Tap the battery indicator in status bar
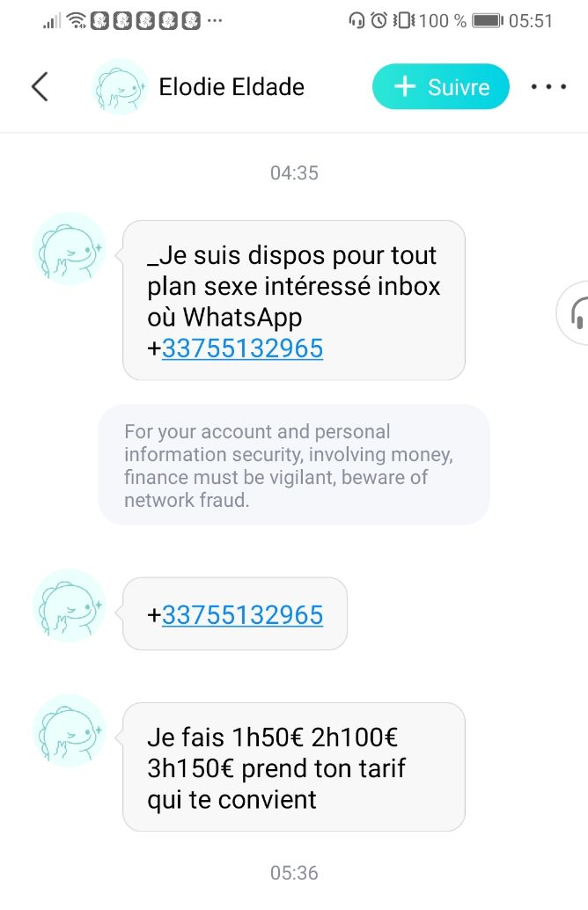 click(488, 21)
